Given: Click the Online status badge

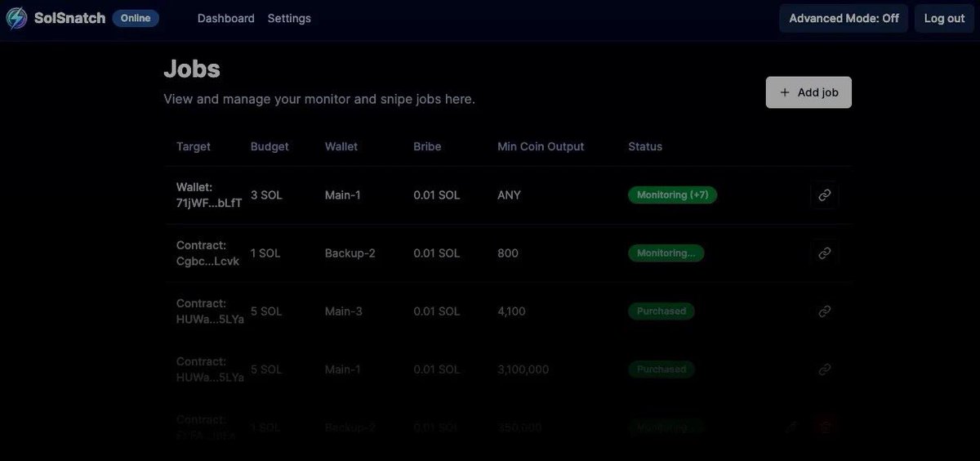Looking at the screenshot, I should tap(136, 18).
